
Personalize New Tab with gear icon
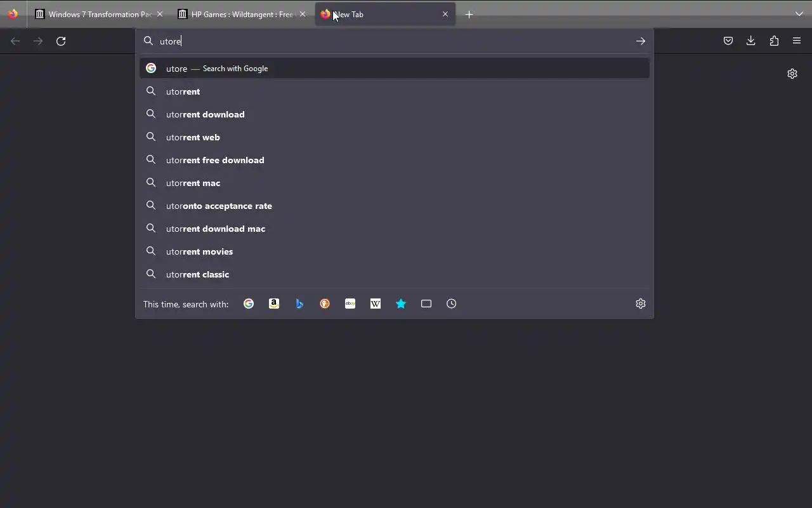pos(792,74)
